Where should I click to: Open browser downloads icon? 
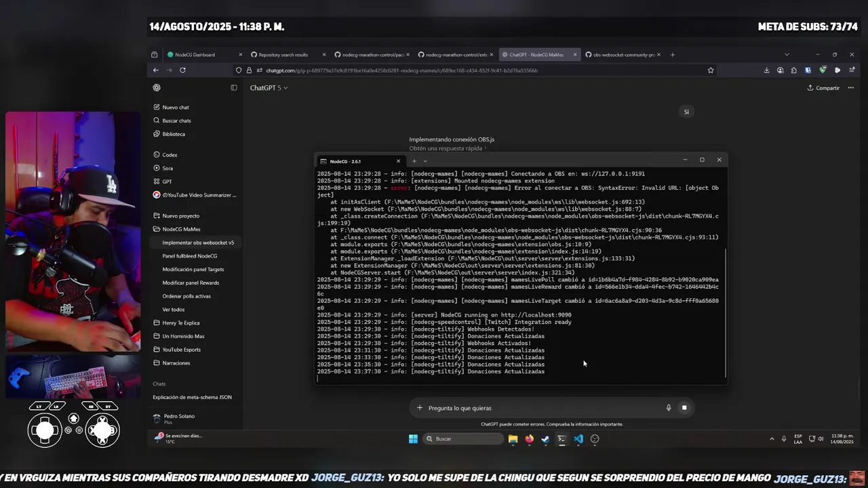point(766,70)
